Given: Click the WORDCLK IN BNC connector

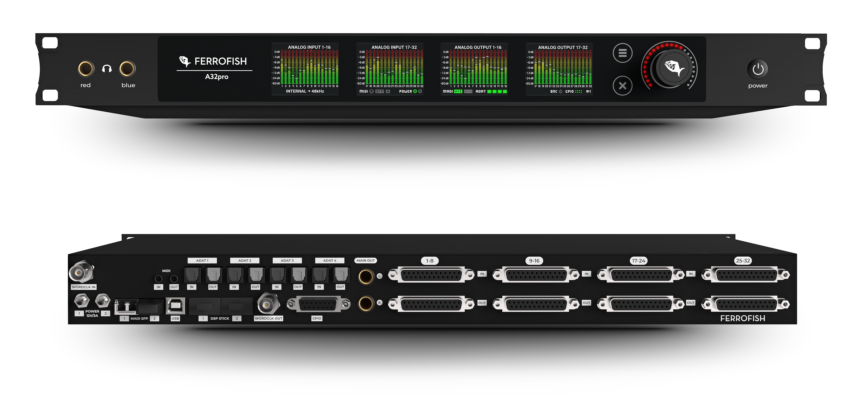Looking at the screenshot, I should [x=81, y=272].
